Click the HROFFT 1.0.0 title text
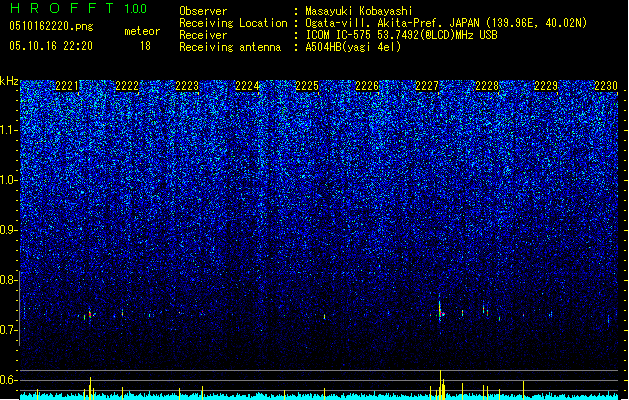The height and width of the screenshot is (400, 629). [x=79, y=8]
